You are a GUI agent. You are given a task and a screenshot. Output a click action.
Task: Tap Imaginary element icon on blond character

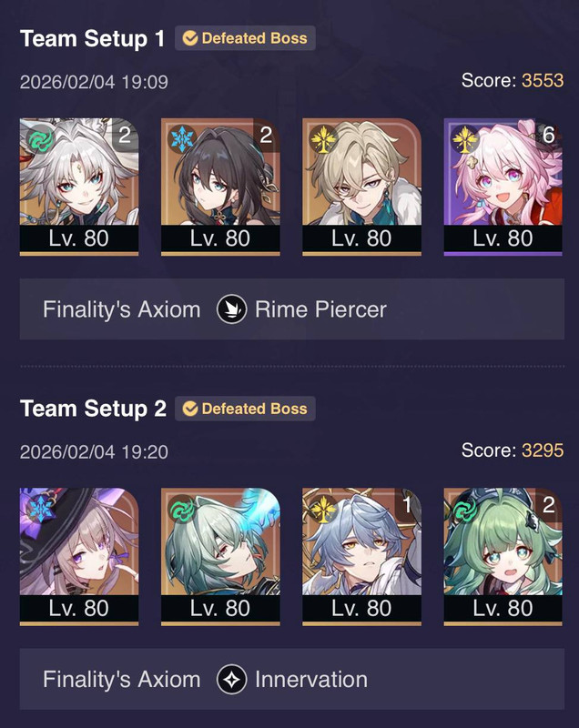point(322,139)
